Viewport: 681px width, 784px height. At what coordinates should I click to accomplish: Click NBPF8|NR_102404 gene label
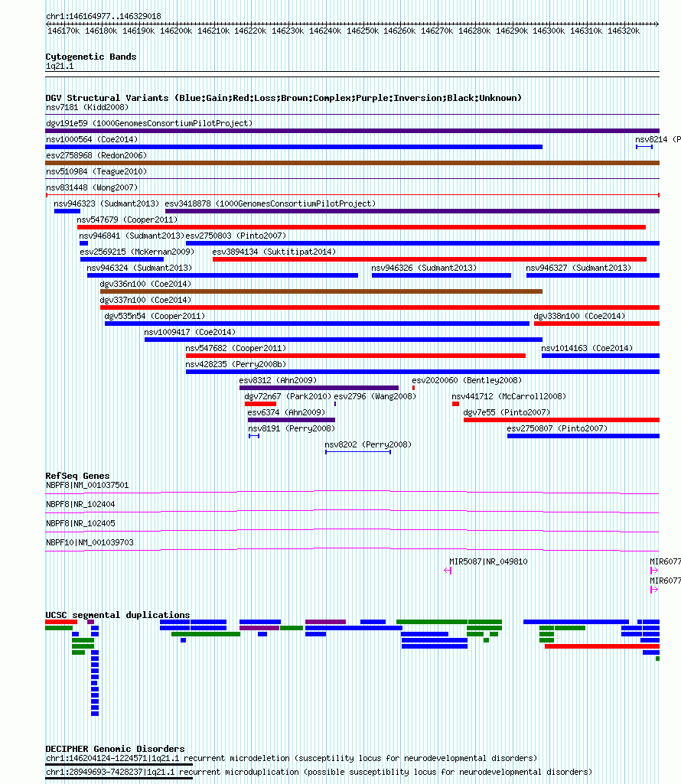tap(80, 504)
